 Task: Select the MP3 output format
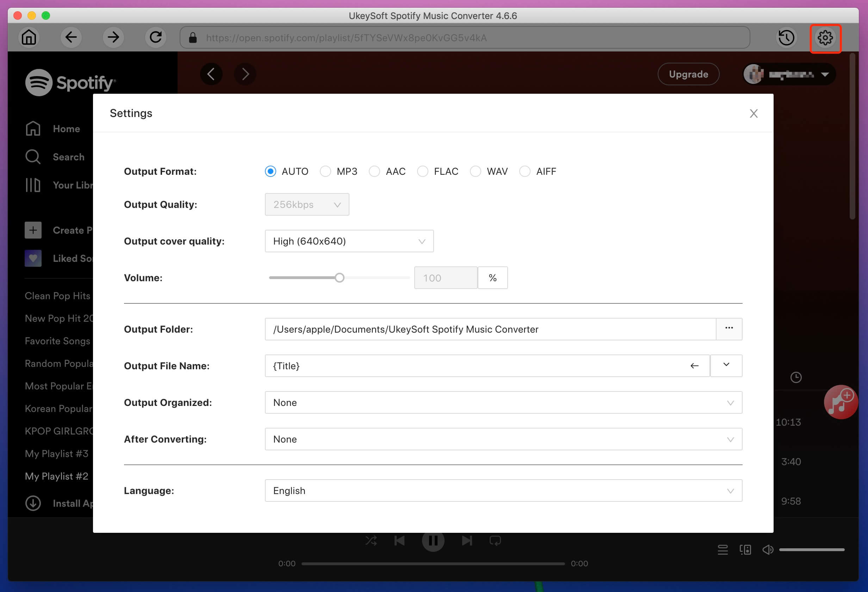click(325, 172)
